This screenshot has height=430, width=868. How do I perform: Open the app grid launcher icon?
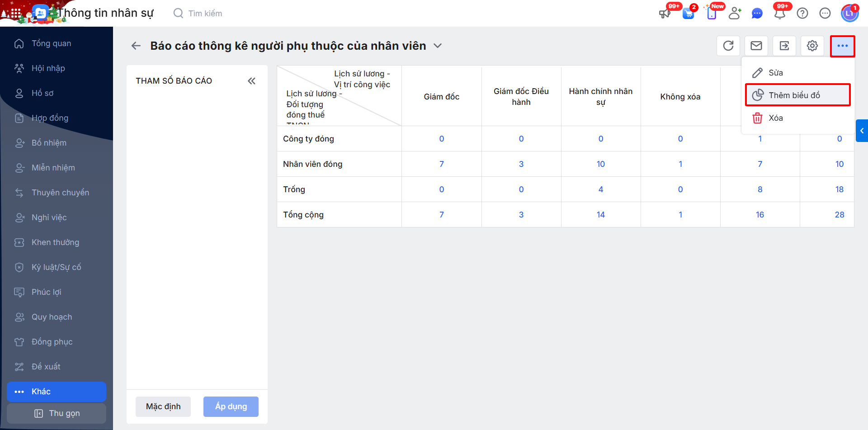point(16,14)
